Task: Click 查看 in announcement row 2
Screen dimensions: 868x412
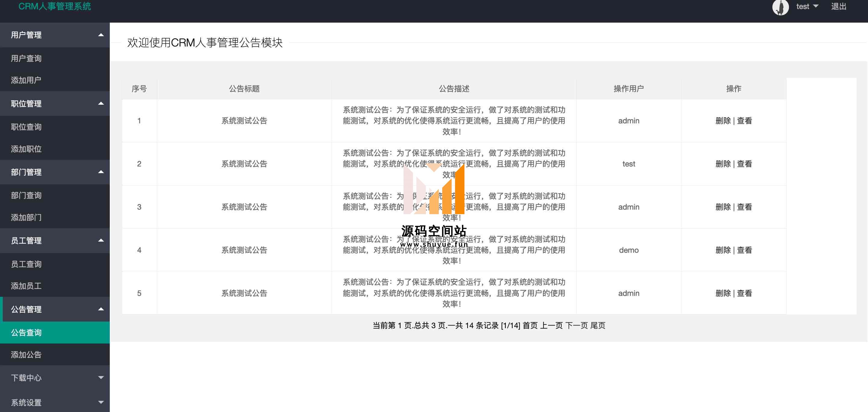Action: 744,164
